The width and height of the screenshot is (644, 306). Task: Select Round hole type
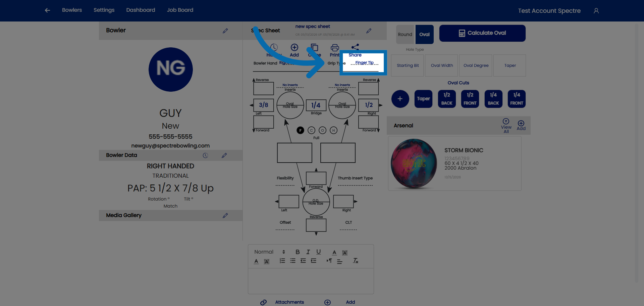coord(405,34)
